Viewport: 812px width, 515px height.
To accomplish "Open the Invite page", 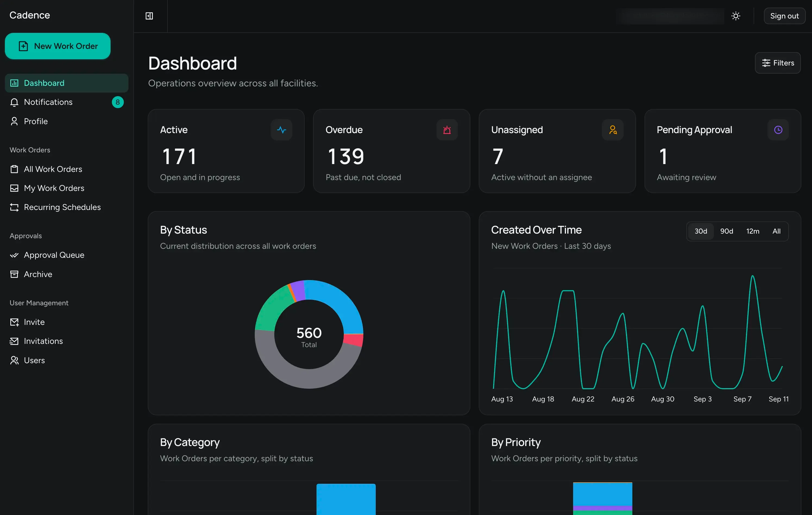I will (67, 322).
